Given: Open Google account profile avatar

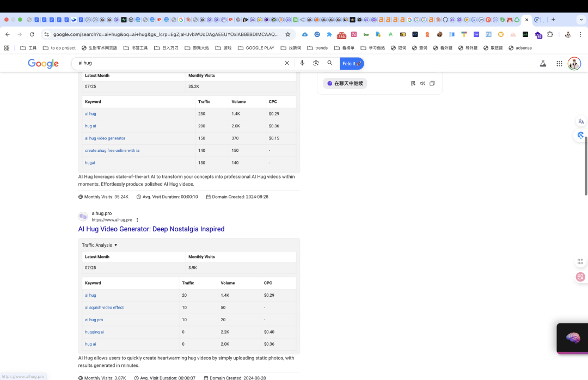Looking at the screenshot, I should click(x=574, y=63).
